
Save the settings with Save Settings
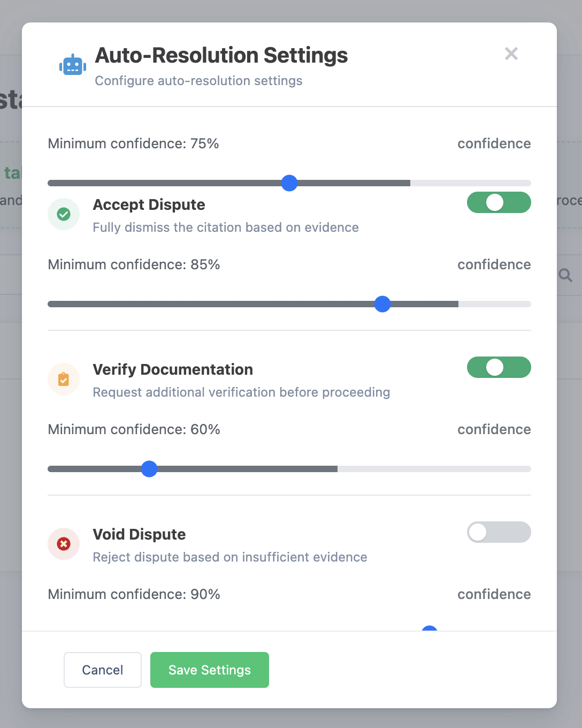tap(209, 670)
